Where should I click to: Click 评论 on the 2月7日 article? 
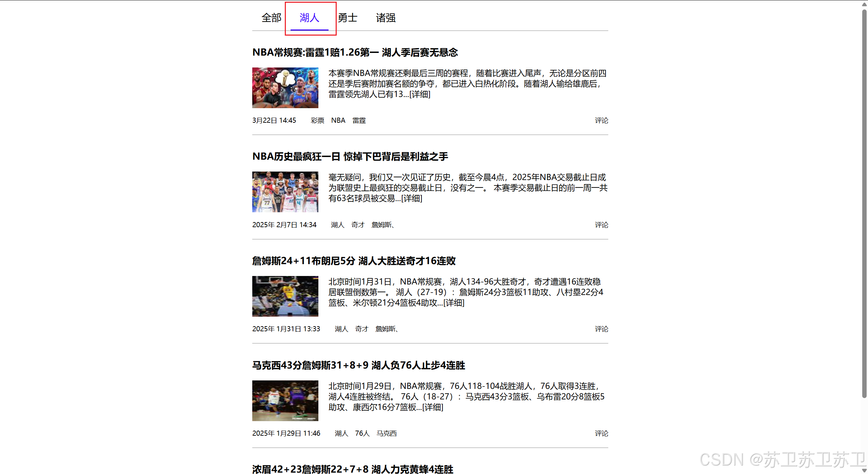point(601,225)
